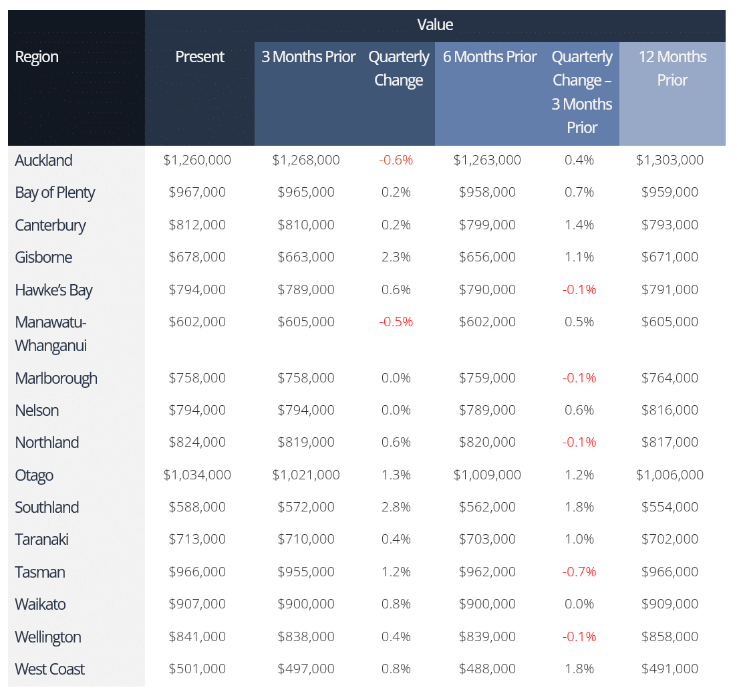The image size is (737, 700).
Task: Click Southland's 2.8% quarterly change
Action: pyautogui.click(x=396, y=507)
